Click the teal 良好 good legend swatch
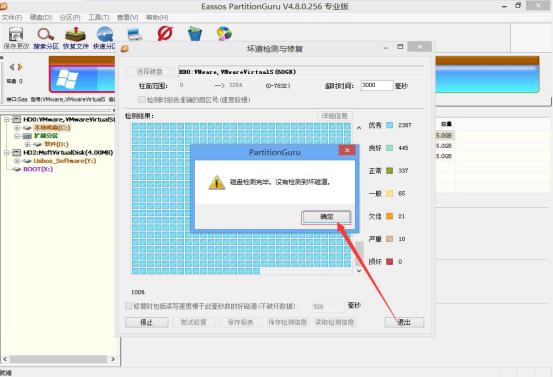This screenshot has height=377, width=553. click(390, 148)
